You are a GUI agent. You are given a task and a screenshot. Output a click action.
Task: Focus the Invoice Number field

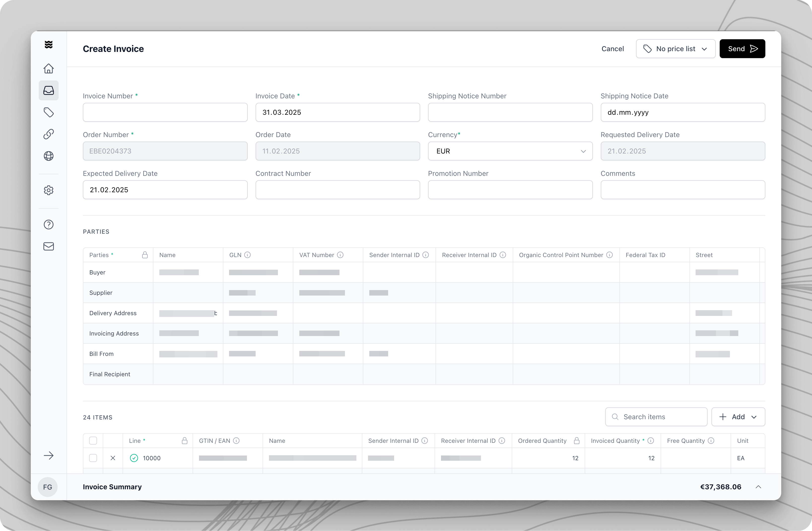[x=165, y=112]
